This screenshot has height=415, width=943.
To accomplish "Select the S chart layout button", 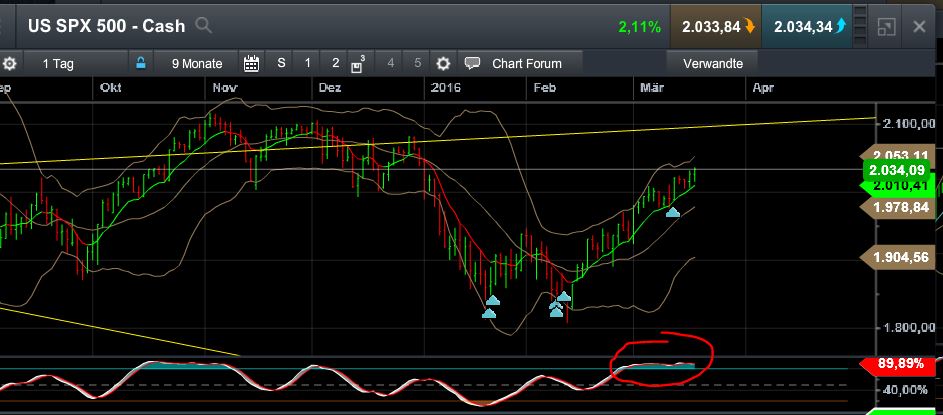I will [281, 63].
